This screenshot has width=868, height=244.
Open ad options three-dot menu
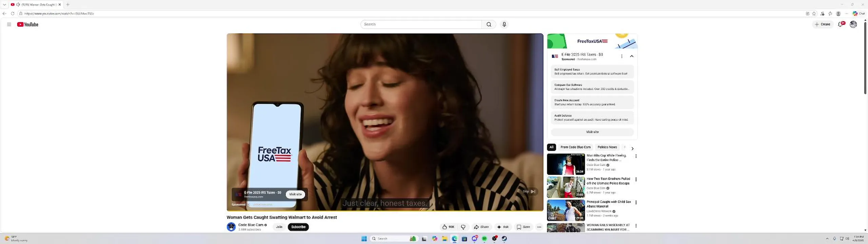coord(622,56)
